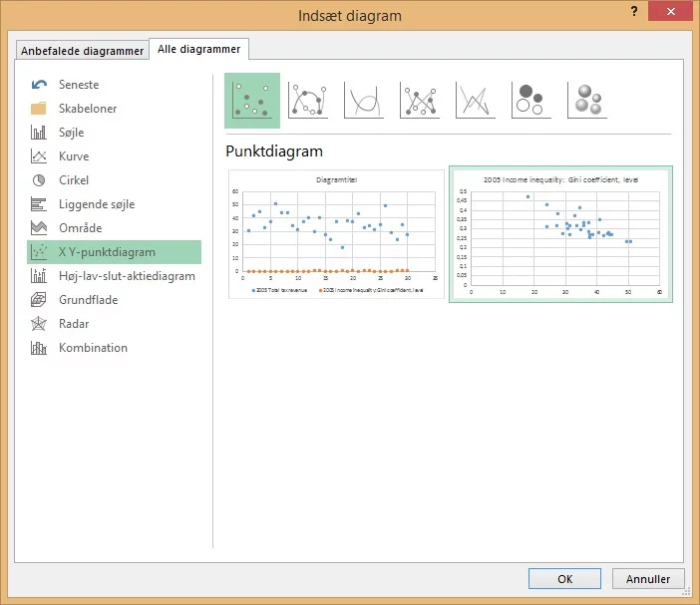Click the Område area chart icon
The image size is (700, 605).
pyautogui.click(x=39, y=228)
